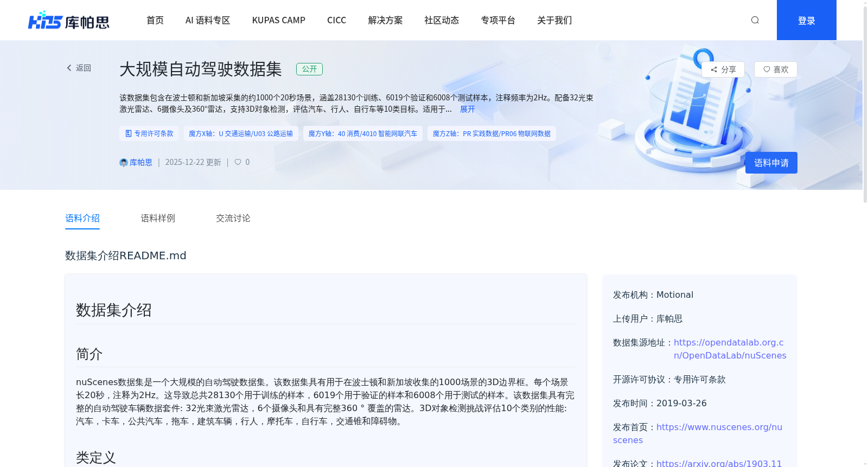Viewport: 868px width, 467px height.
Task: Switch to the 语料样例 tab
Action: click(158, 218)
